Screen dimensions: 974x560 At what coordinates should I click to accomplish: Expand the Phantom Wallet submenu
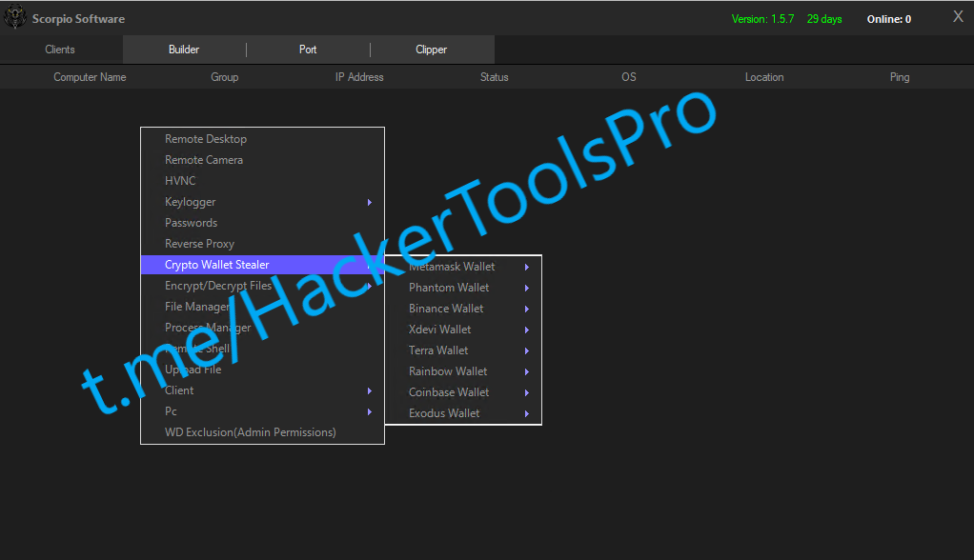click(463, 288)
